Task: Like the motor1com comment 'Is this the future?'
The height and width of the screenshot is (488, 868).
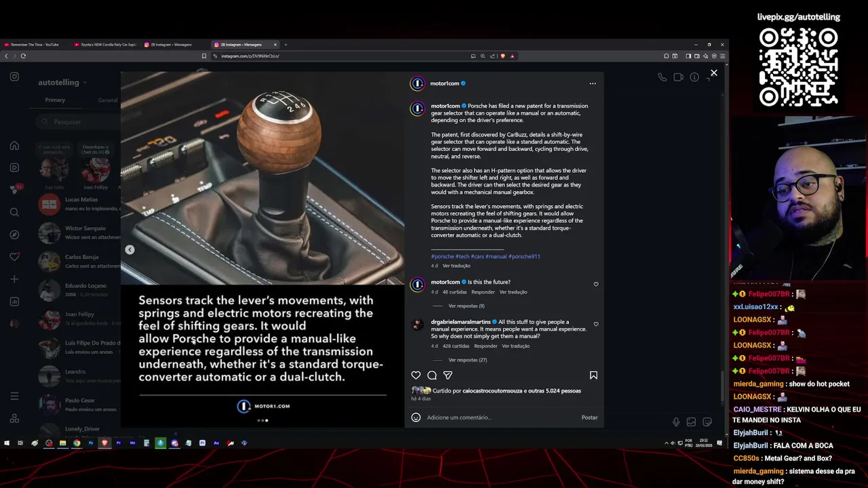Action: [596, 284]
